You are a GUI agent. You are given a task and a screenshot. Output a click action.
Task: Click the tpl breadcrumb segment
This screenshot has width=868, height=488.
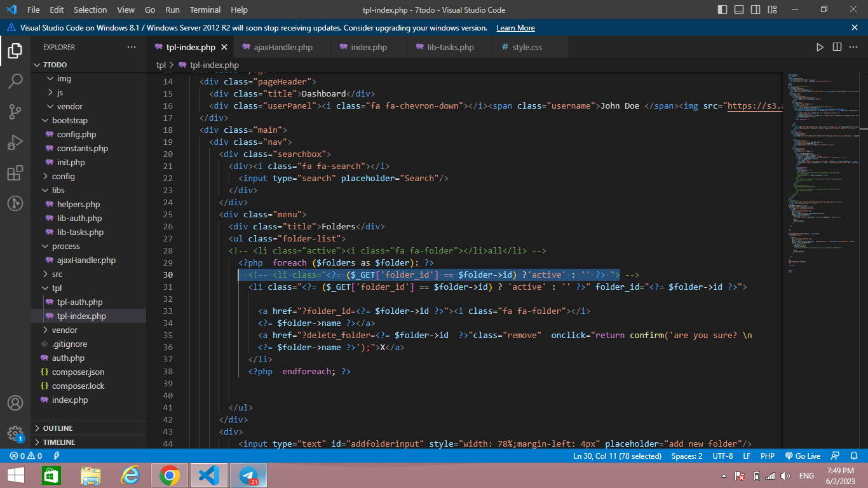[x=161, y=65]
